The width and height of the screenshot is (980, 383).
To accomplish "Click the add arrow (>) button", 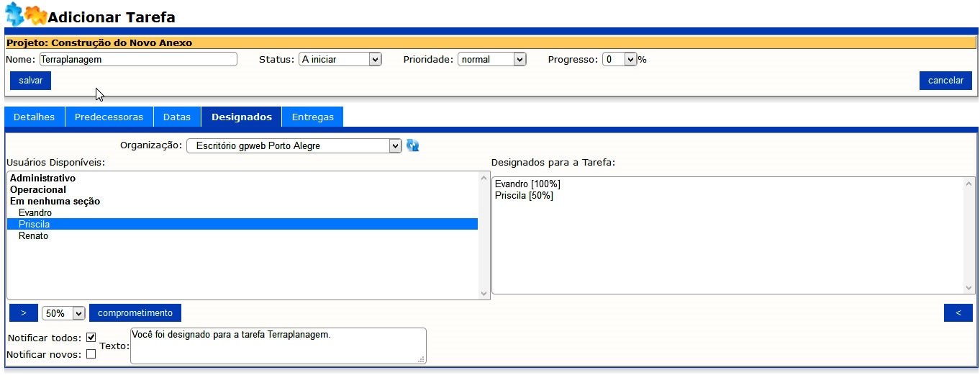I will (24, 313).
